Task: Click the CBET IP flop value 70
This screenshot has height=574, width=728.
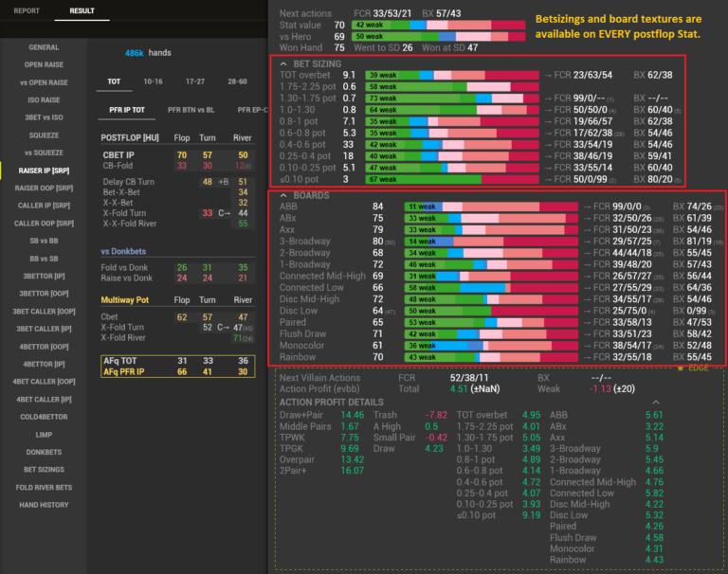Action: pos(181,154)
